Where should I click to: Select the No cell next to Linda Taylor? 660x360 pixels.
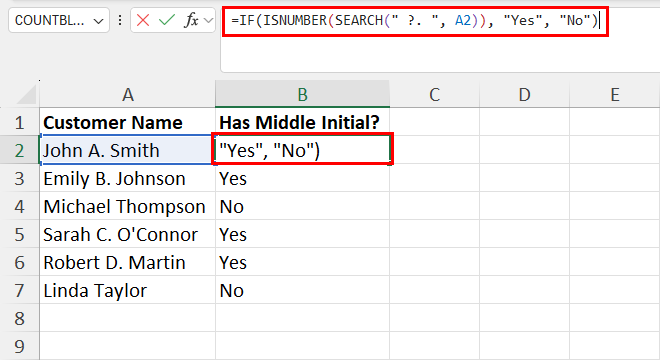coord(302,290)
